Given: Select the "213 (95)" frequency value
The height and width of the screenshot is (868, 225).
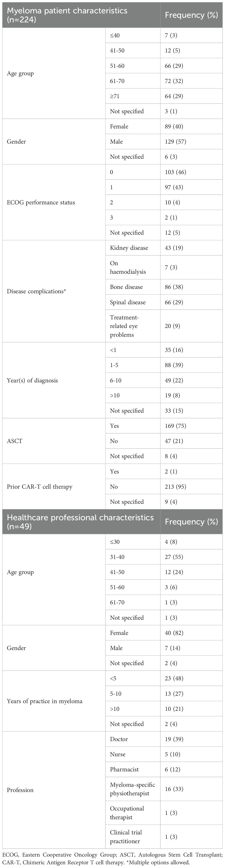Looking at the screenshot, I should click(174, 486).
